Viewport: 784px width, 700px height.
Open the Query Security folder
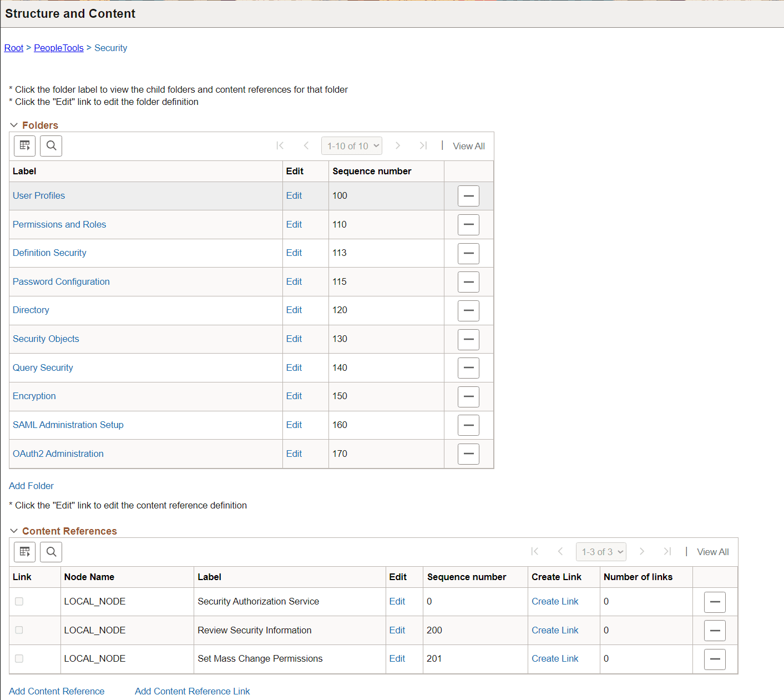coord(43,367)
